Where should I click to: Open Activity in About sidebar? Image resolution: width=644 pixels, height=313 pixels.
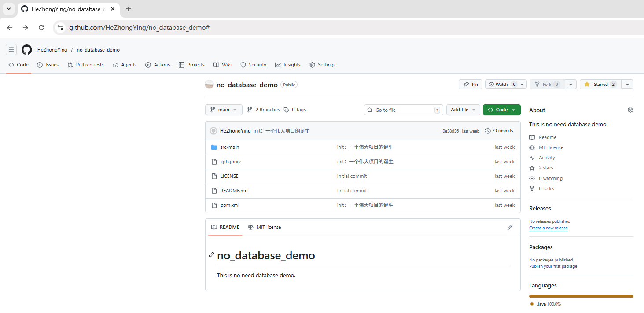point(542,158)
